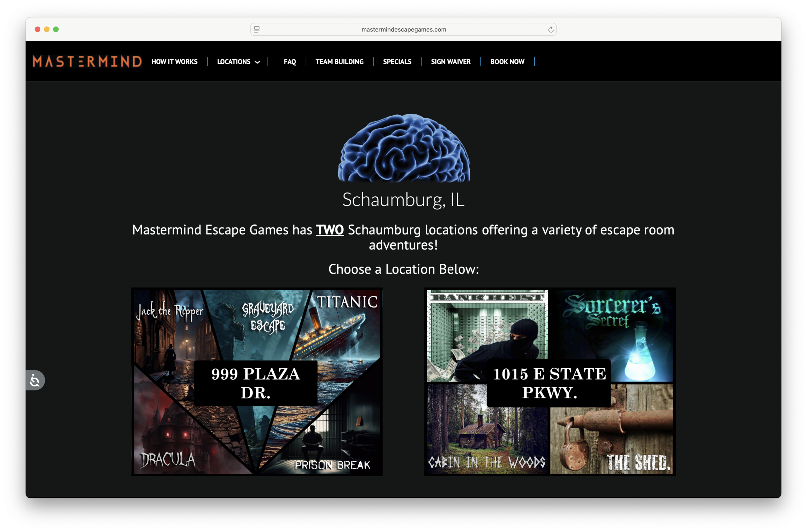
Task: Click the blue brain graphic
Action: pyautogui.click(x=403, y=150)
